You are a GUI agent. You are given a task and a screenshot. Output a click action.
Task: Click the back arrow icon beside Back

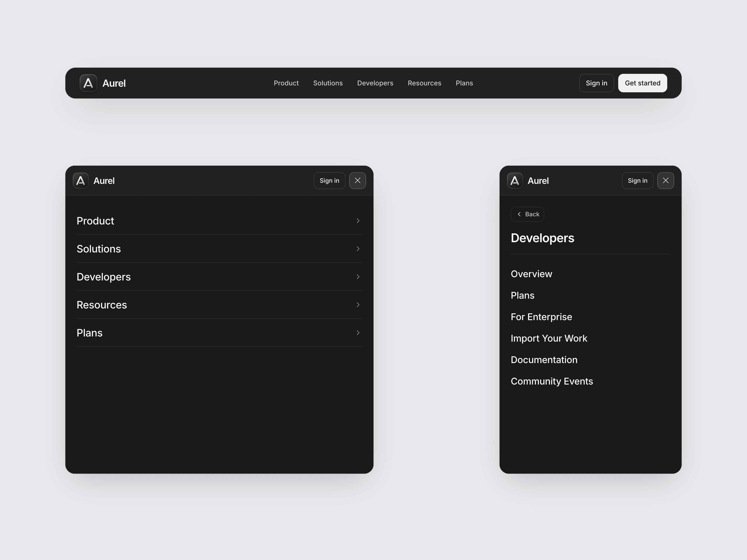click(x=519, y=214)
